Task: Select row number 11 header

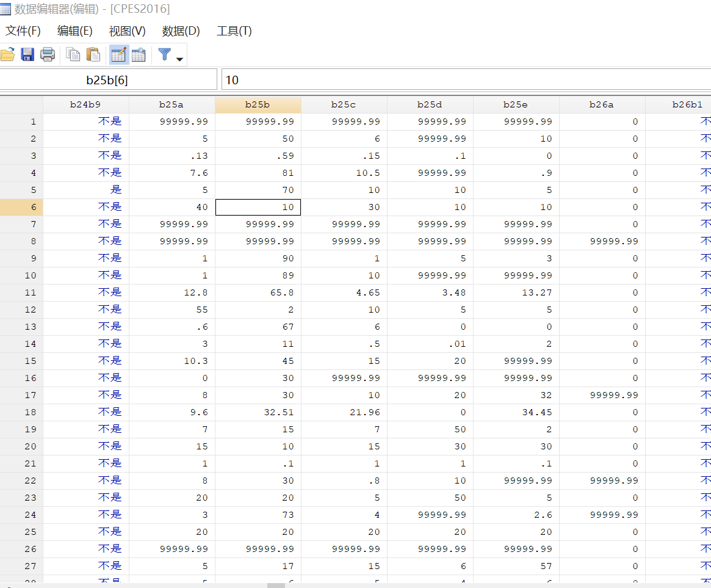Action: click(22, 292)
